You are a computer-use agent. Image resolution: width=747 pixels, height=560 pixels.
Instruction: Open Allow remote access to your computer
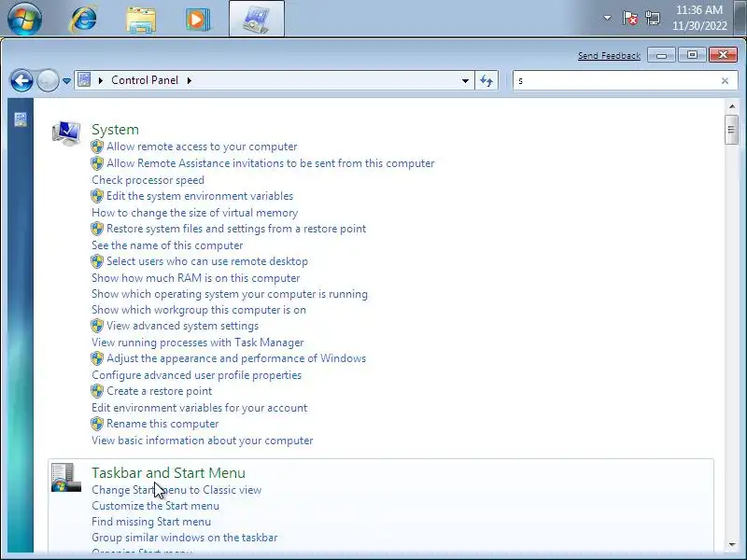coord(202,147)
